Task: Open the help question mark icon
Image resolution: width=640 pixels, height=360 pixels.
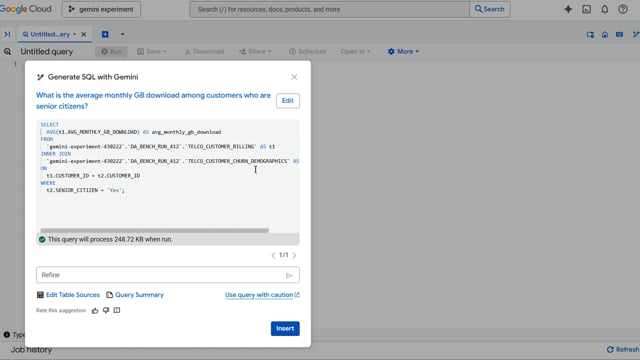Action: coord(623,9)
